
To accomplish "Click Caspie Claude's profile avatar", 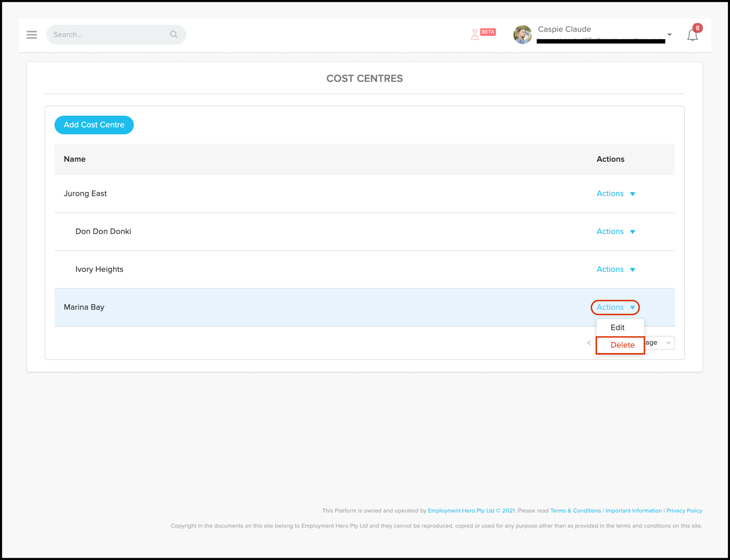I will tap(522, 35).
